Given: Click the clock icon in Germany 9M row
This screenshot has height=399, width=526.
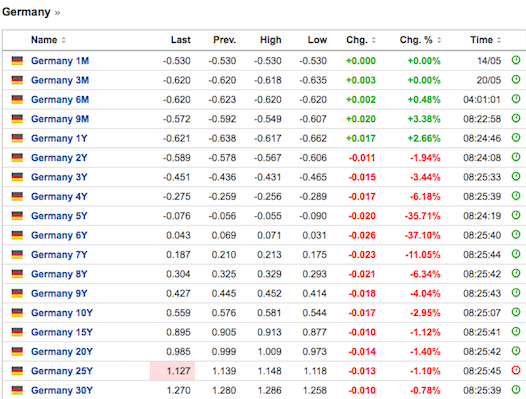Looking at the screenshot, I should (x=516, y=118).
